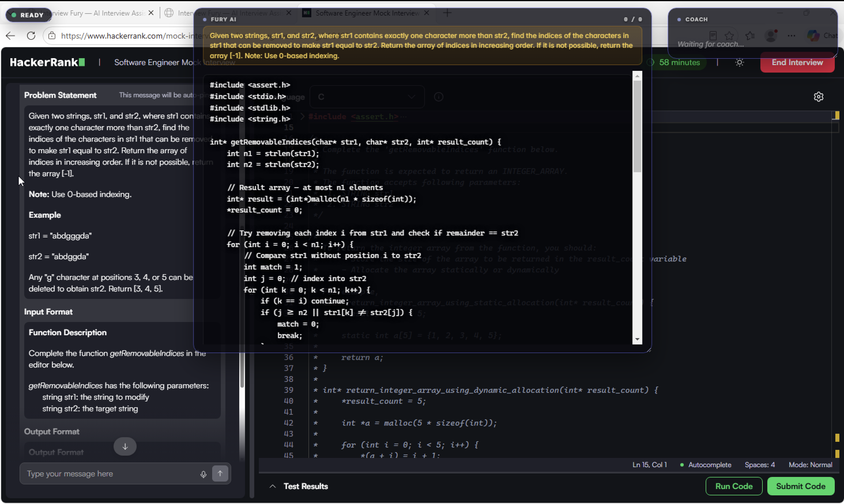
Task: Open the favorites list icon in the browser toolbar
Action: point(750,36)
